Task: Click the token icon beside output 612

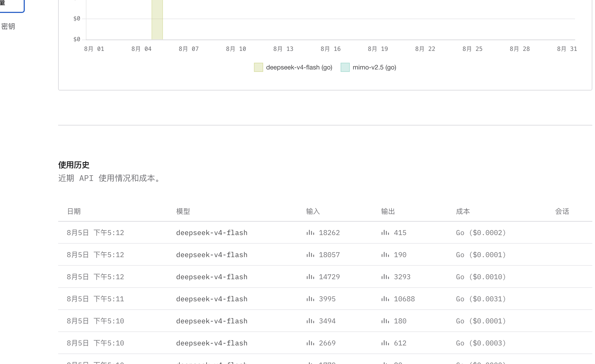Action: point(385,343)
